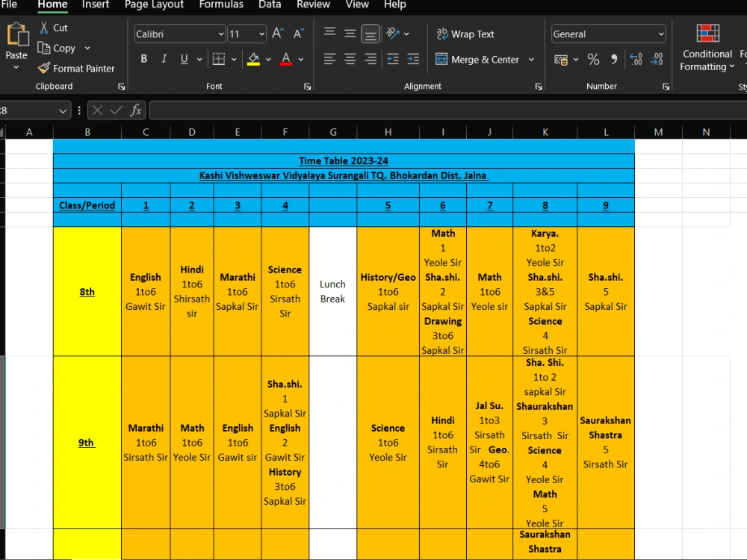747x560 pixels.
Task: Open Alignment settings dialog launcher
Action: point(539,87)
